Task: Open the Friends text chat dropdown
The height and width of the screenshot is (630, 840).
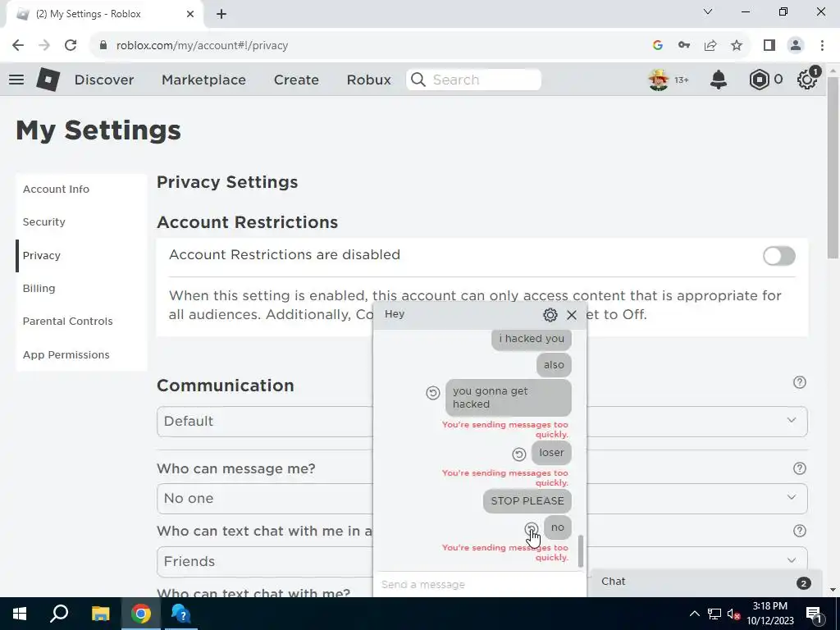Action: (482, 562)
